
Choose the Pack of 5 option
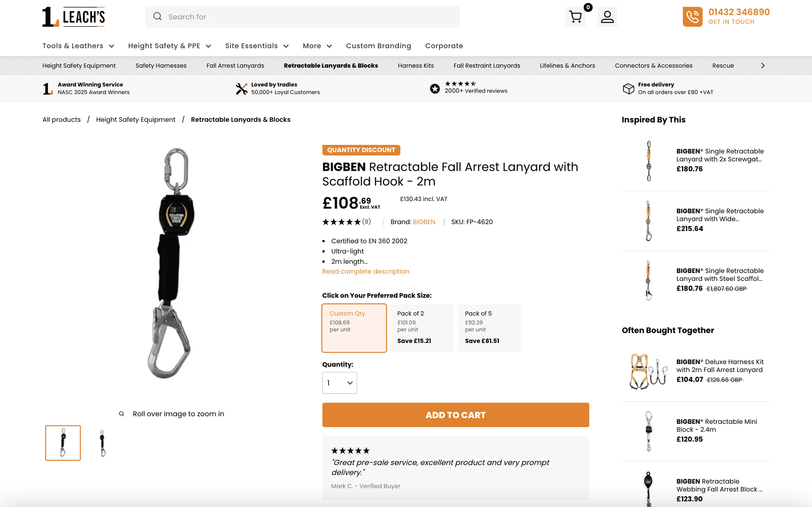pos(489,328)
